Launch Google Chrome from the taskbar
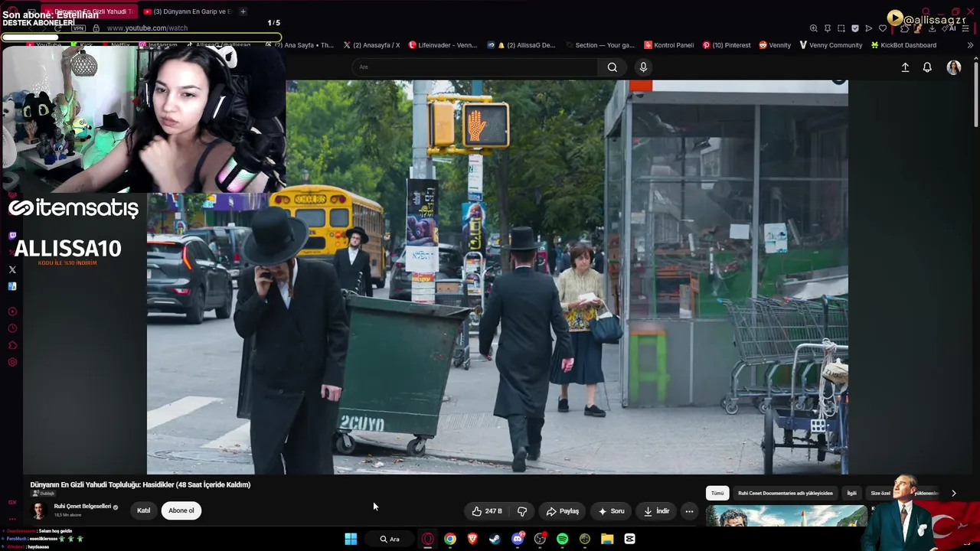The height and width of the screenshot is (551, 980). click(450, 539)
